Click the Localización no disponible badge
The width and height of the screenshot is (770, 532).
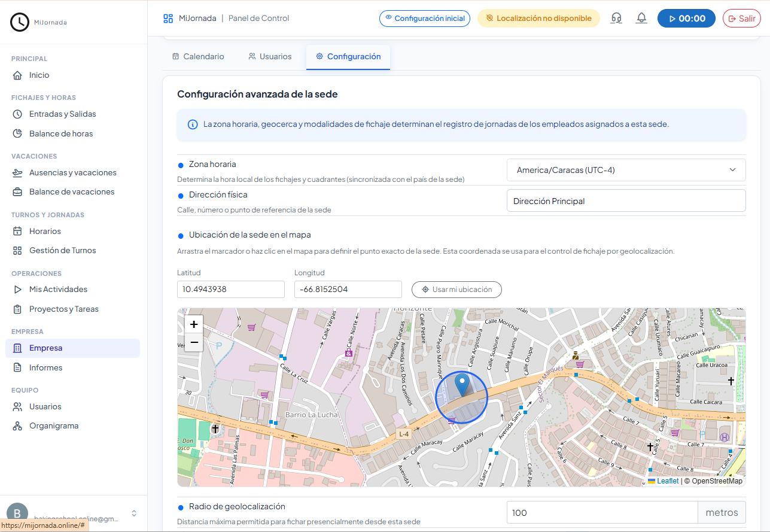538,19
